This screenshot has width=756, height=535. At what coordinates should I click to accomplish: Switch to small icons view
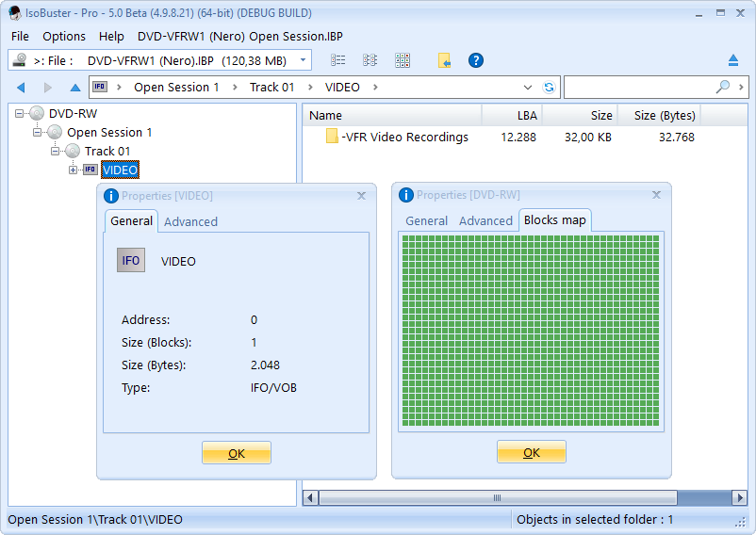[x=370, y=60]
